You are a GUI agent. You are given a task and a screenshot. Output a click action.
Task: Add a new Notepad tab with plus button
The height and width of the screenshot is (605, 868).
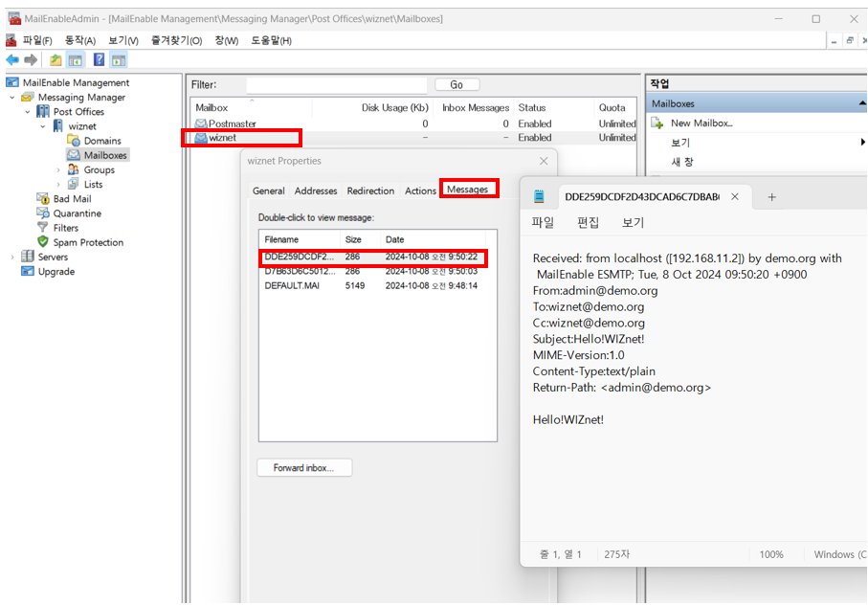click(x=771, y=197)
